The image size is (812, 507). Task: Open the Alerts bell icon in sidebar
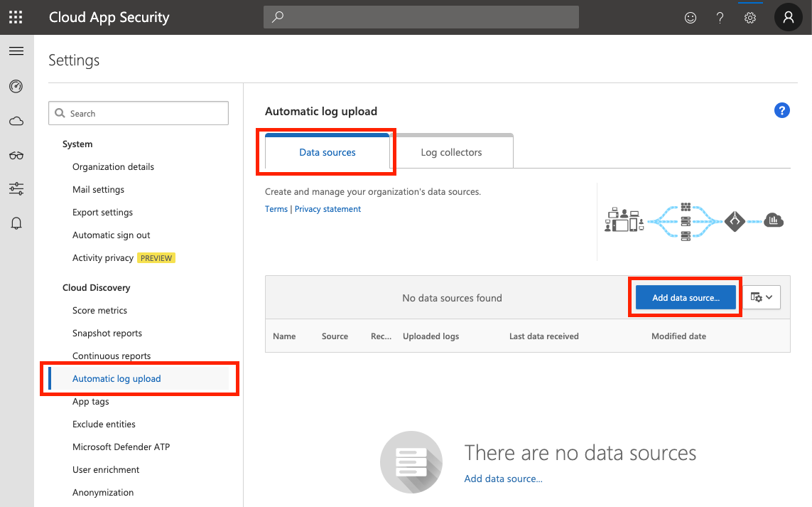click(16, 223)
